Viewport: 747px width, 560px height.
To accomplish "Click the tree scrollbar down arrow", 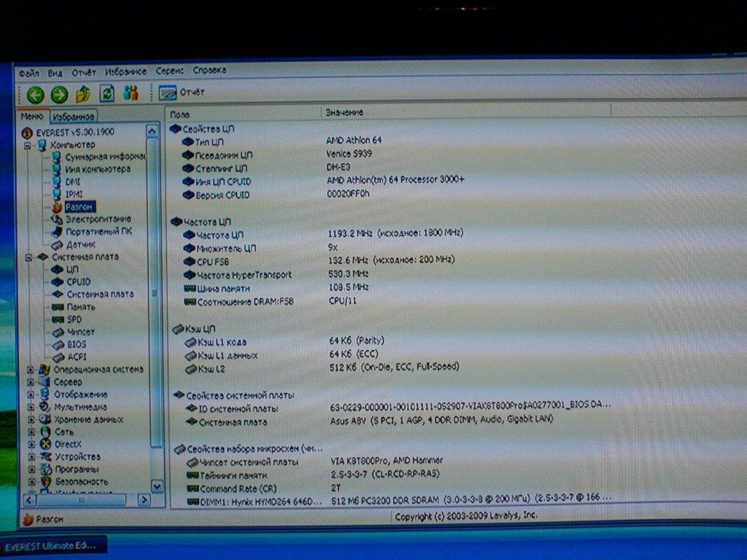I will 157,486.
